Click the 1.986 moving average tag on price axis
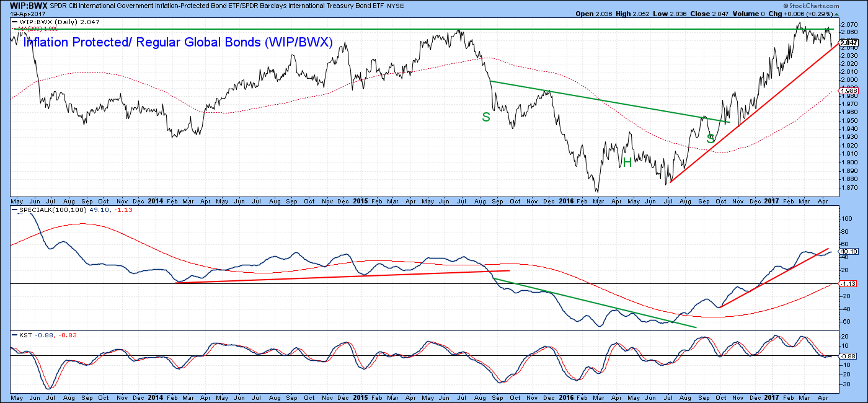Screen dimensions: 868x403 click(x=848, y=91)
